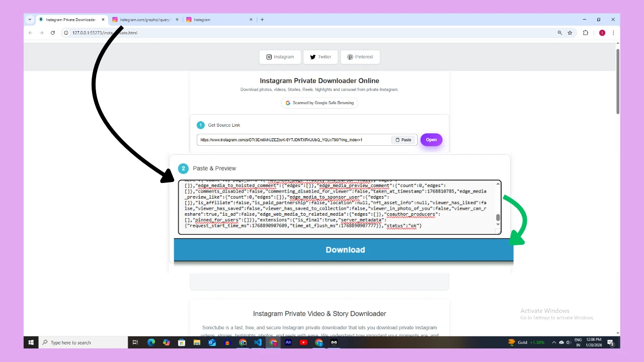Click the text area scroll up arrow
Viewport: 644px width, 362px height.
[x=498, y=184]
